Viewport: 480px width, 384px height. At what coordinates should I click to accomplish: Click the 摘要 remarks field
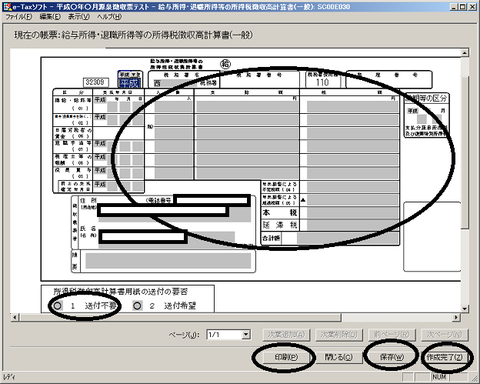pos(168,261)
